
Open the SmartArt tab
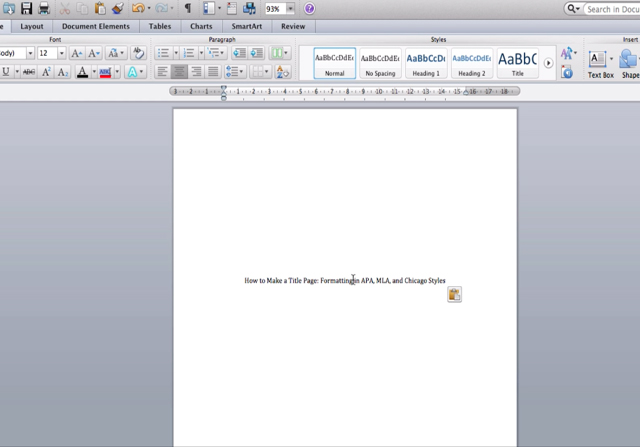coord(247,27)
